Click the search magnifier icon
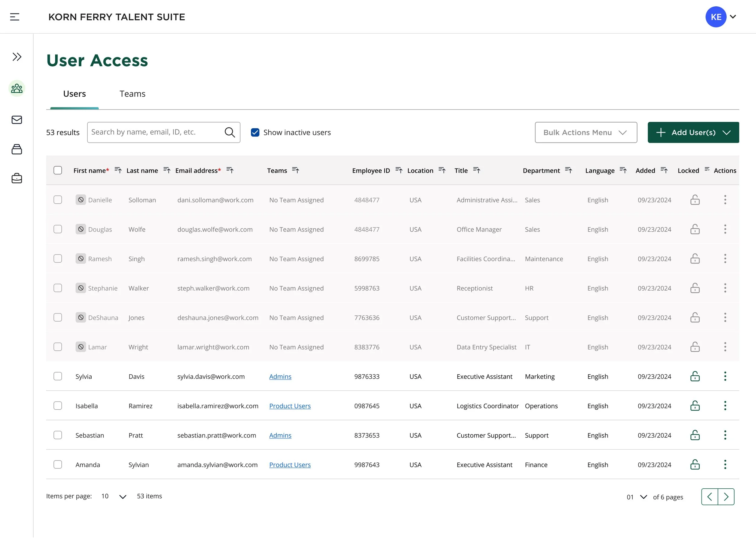Image resolution: width=756 pixels, height=538 pixels. click(x=230, y=133)
